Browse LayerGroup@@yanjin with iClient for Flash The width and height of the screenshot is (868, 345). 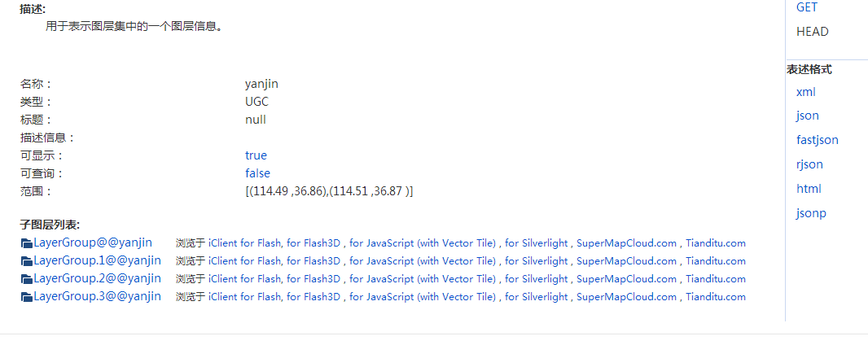[246, 243]
